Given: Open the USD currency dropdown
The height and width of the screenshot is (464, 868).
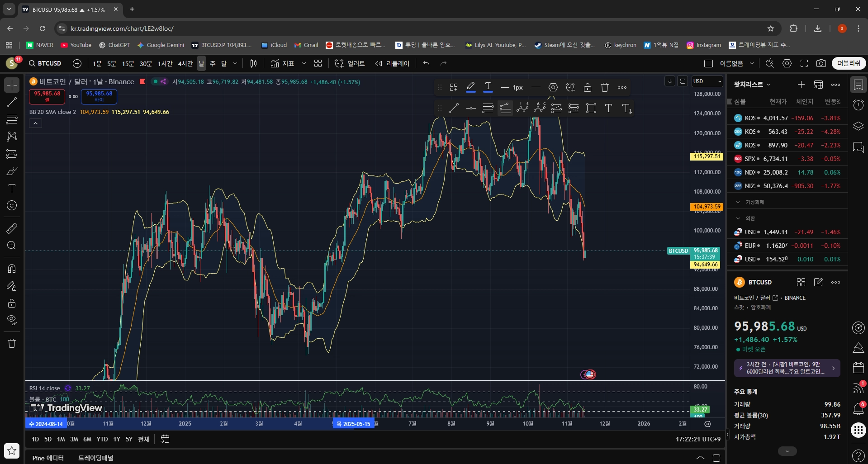Looking at the screenshot, I should click(x=707, y=81).
